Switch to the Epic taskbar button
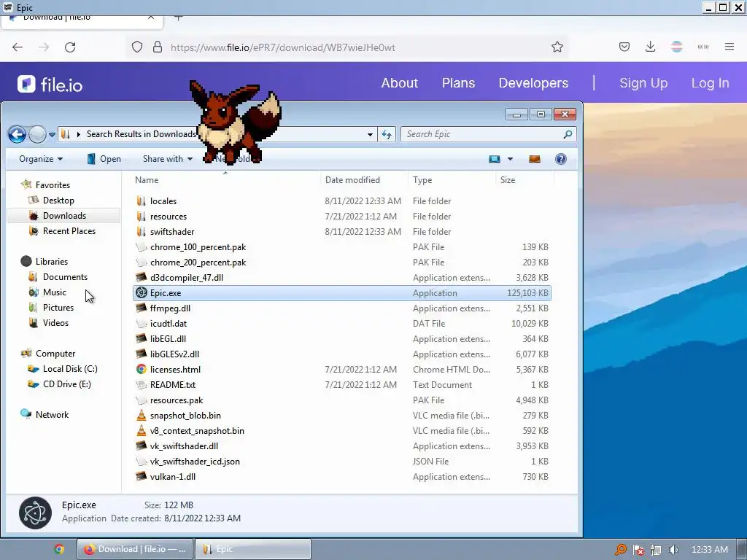 tap(253, 550)
